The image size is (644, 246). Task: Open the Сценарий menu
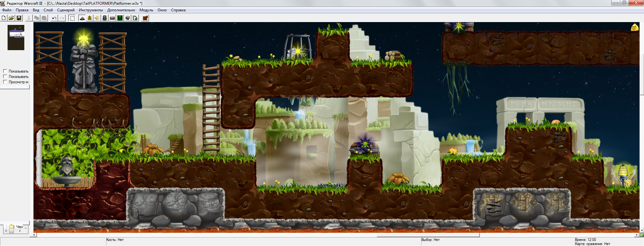tap(66, 10)
